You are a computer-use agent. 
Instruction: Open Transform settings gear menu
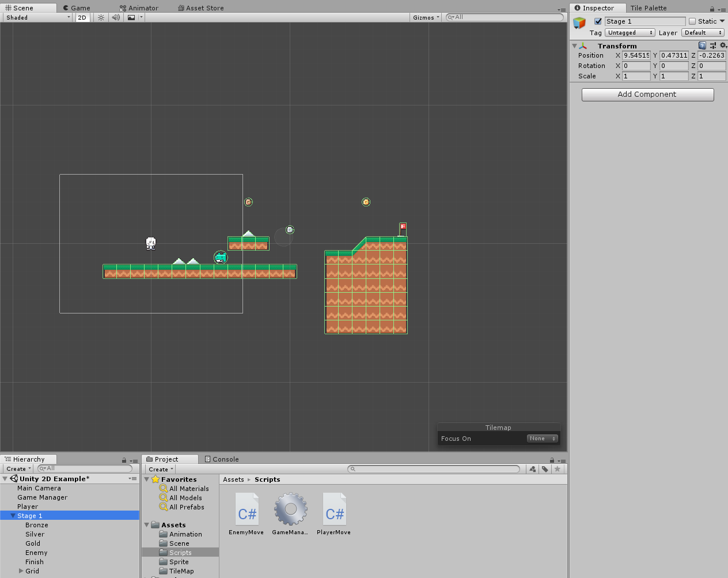point(723,46)
